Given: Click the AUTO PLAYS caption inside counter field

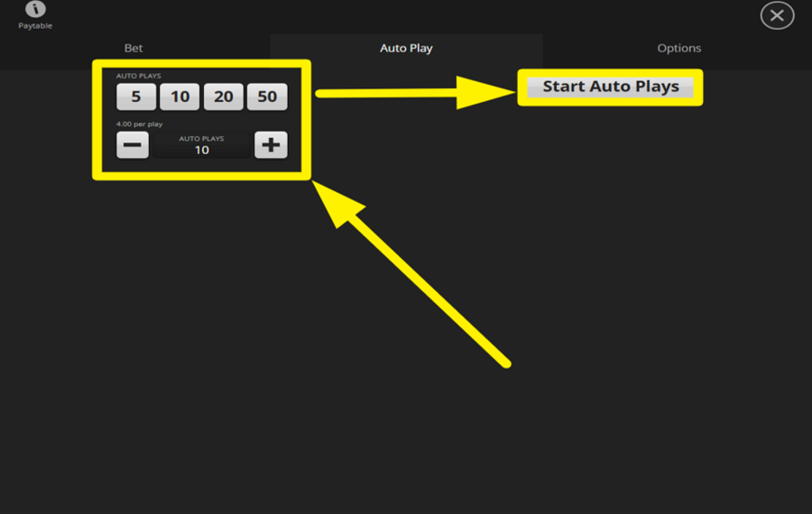Looking at the screenshot, I should pyautogui.click(x=202, y=139).
